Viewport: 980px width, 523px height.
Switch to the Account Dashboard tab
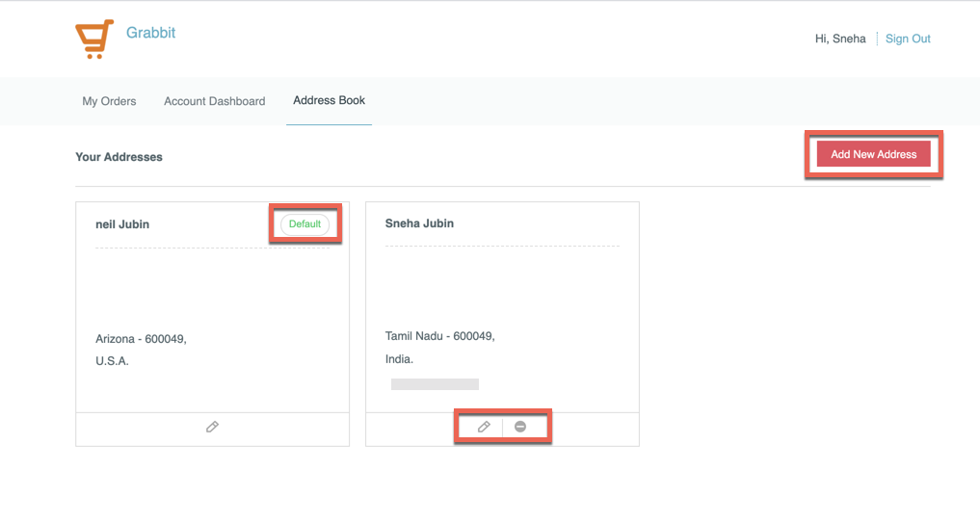click(214, 101)
